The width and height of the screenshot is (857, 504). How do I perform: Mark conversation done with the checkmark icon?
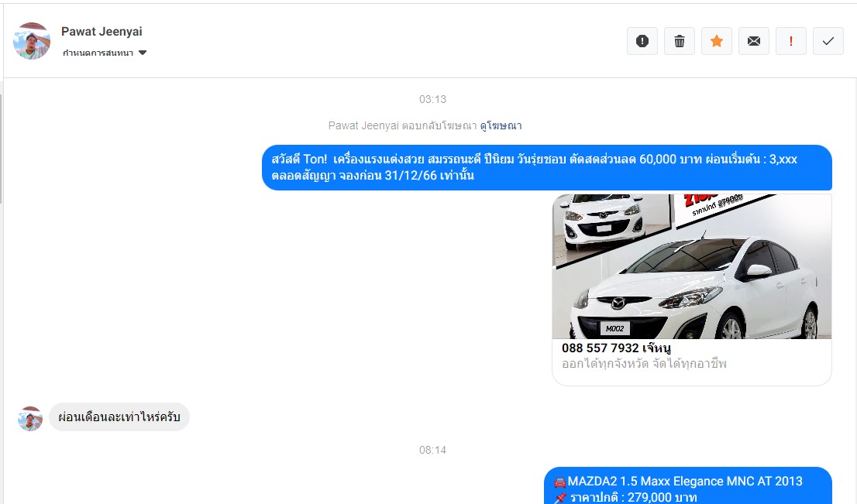pyautogui.click(x=828, y=41)
